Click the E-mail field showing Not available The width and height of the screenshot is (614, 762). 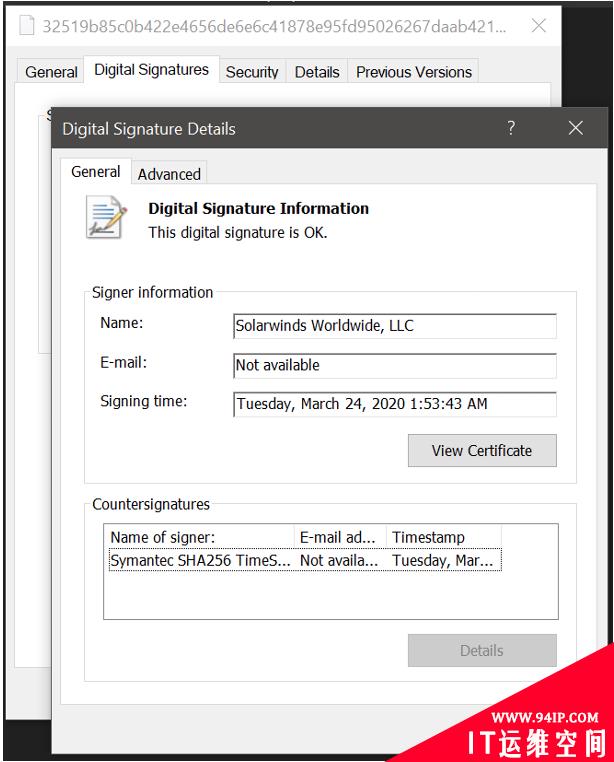click(x=395, y=365)
